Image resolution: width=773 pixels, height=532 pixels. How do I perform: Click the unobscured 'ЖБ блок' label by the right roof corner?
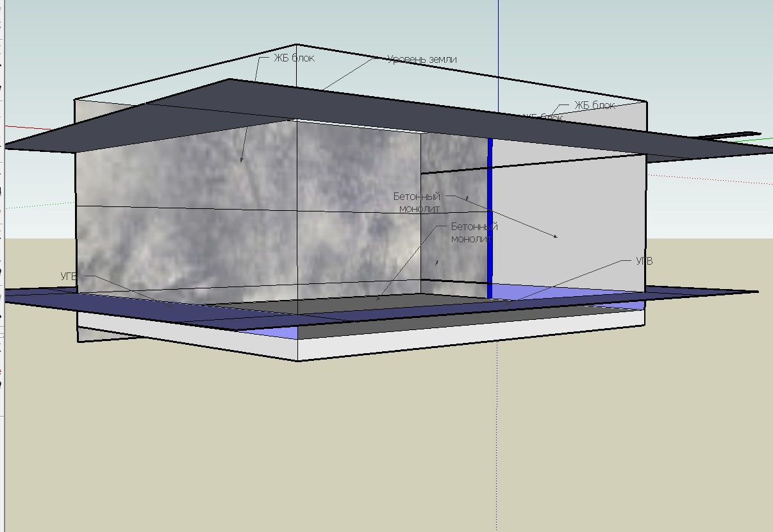[594, 106]
